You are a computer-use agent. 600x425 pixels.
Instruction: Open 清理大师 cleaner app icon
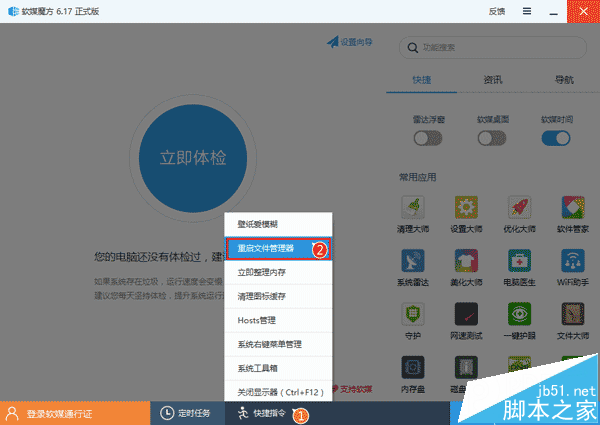(x=412, y=207)
